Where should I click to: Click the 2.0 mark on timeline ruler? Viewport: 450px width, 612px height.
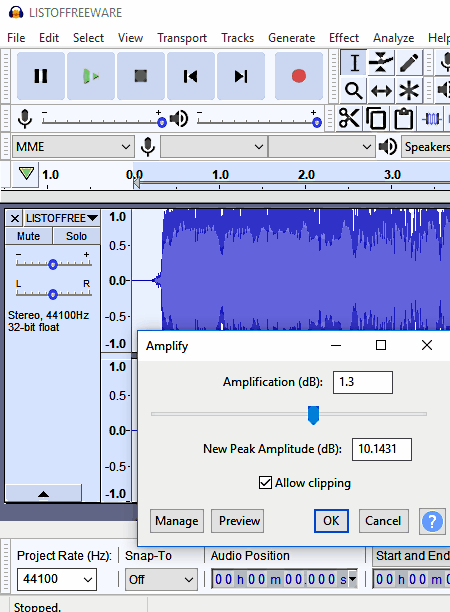click(x=306, y=174)
